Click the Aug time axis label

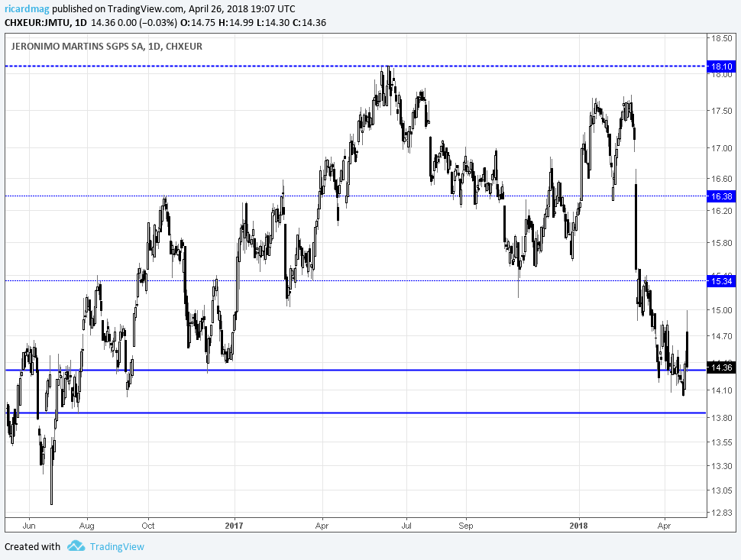pyautogui.click(x=87, y=526)
